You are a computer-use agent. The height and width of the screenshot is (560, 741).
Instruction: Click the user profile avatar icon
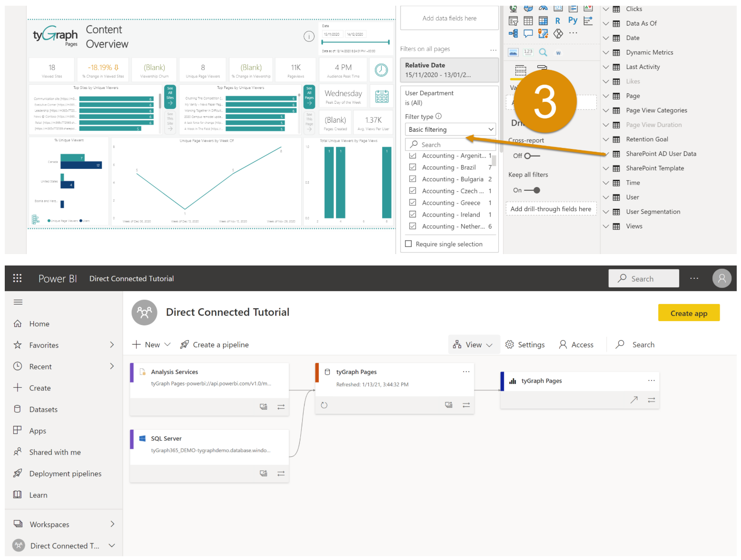pos(721,278)
